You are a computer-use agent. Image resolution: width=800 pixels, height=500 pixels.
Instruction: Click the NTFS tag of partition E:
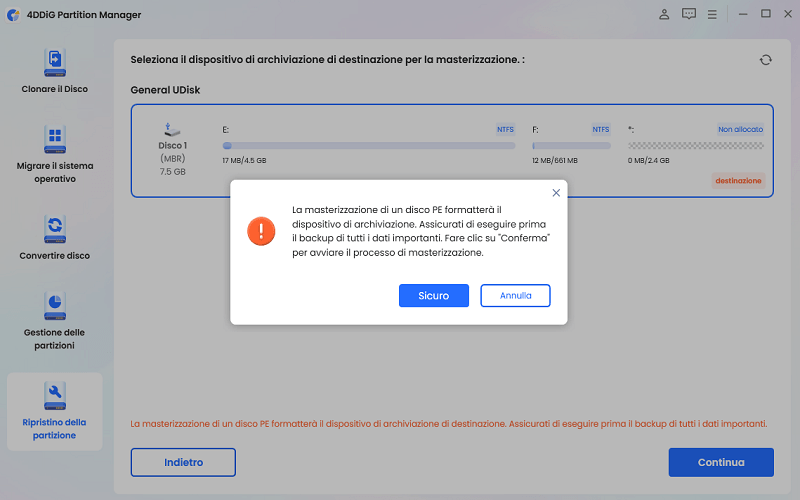(506, 130)
